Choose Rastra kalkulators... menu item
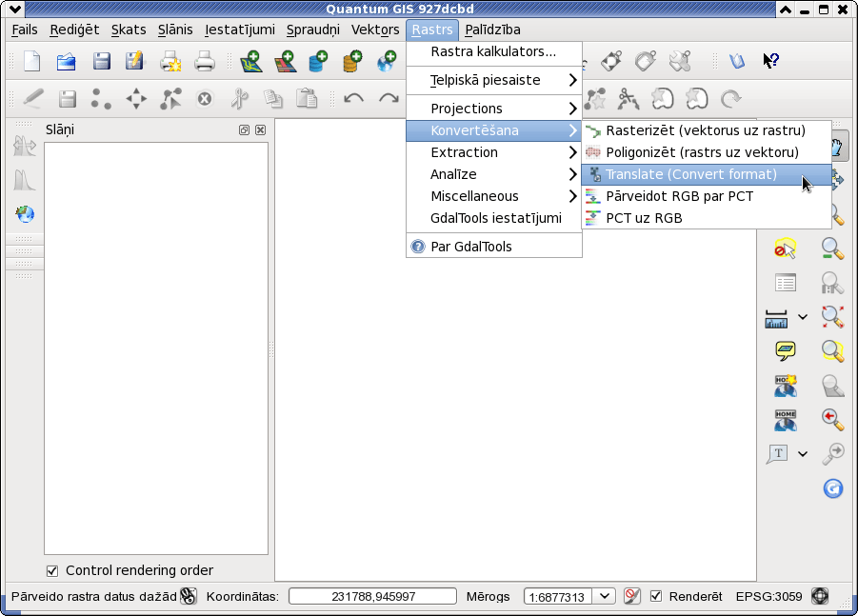The height and width of the screenshot is (616, 858). 494,51
